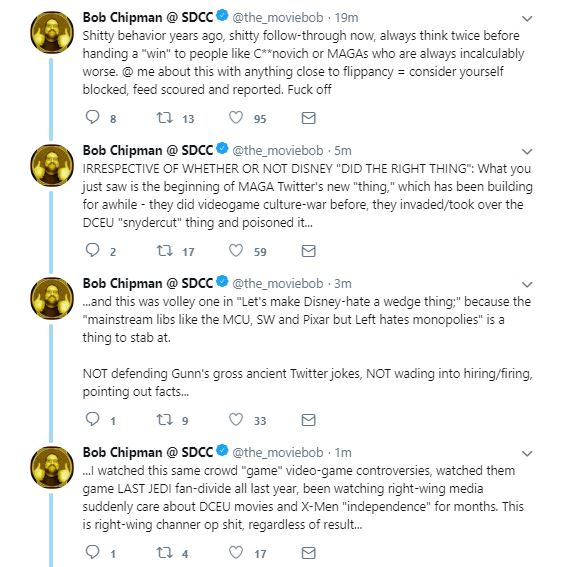
Task: Reply to the tweet about MAGA Twitter's new thing
Action: [92, 250]
